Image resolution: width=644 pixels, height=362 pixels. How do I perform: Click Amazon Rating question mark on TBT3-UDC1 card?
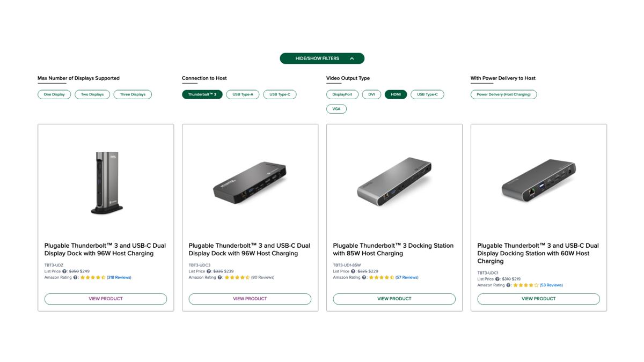click(x=508, y=285)
